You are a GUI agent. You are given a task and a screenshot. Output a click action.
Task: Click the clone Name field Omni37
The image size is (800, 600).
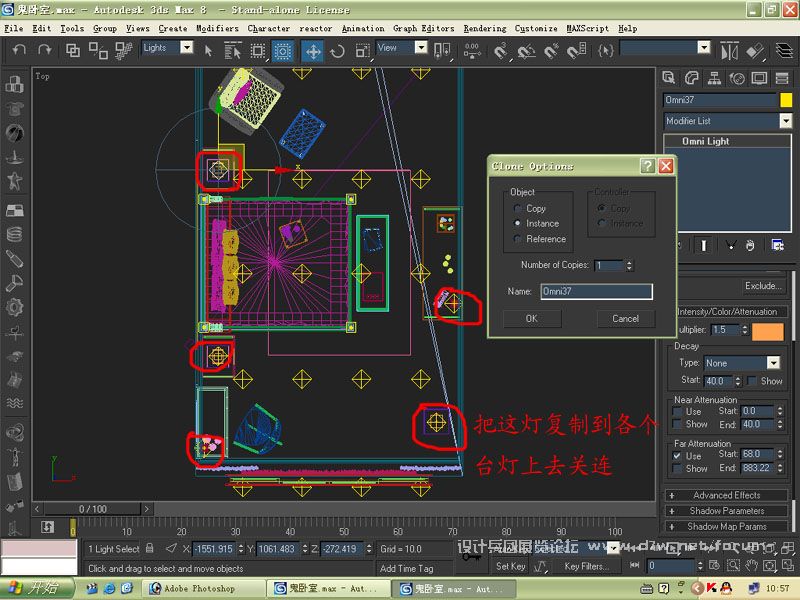click(596, 291)
